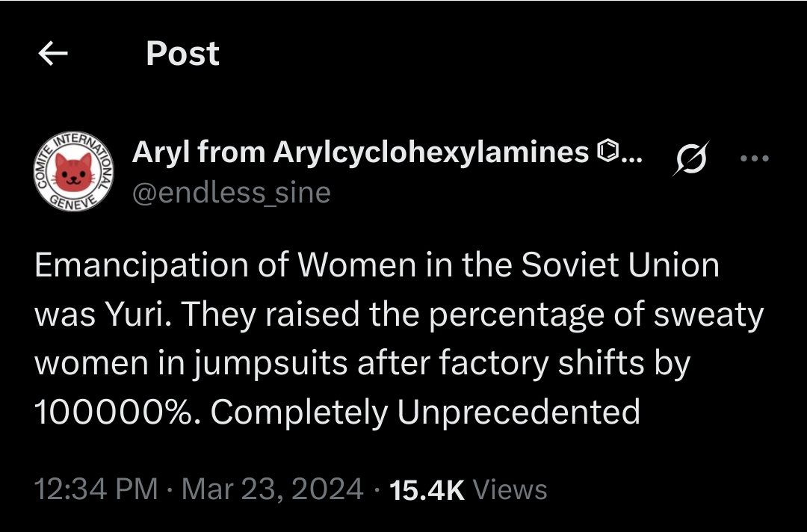Click the Completely Unprecedented text
807x532 pixels.
426,412
